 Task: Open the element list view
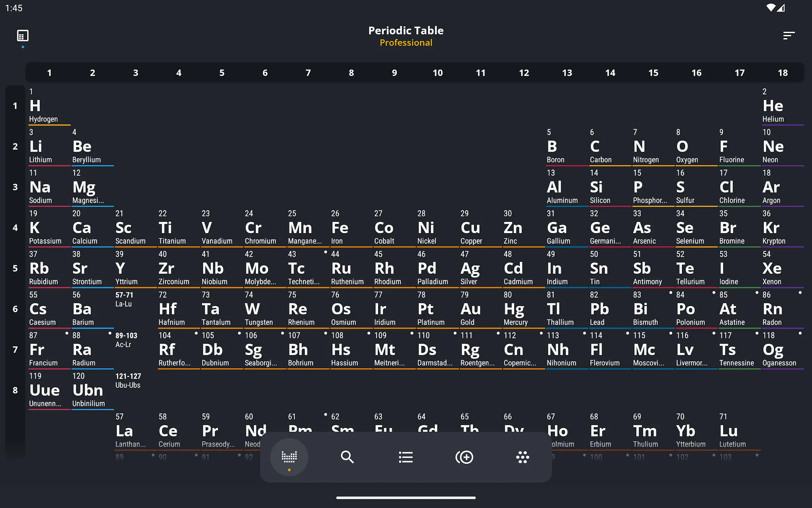[x=406, y=457]
